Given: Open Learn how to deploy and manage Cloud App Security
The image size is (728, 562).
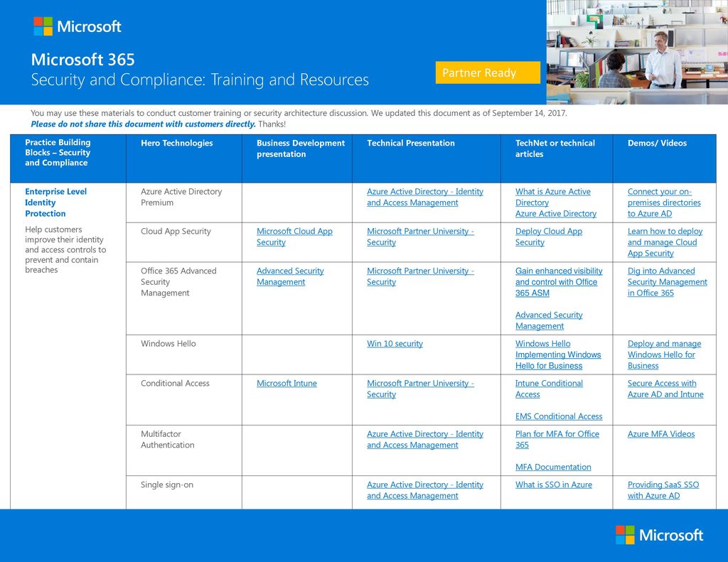Looking at the screenshot, I should 665,242.
